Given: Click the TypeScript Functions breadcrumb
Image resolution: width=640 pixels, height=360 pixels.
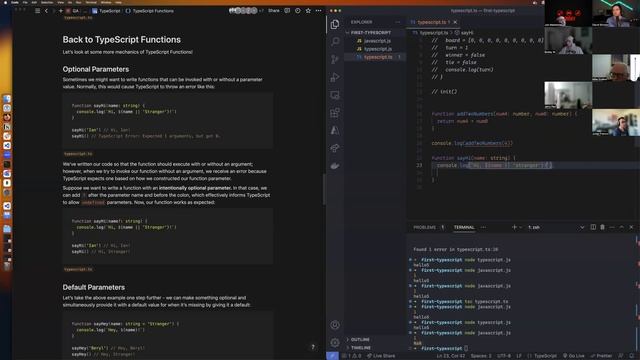Looking at the screenshot, I should click(x=149, y=11).
